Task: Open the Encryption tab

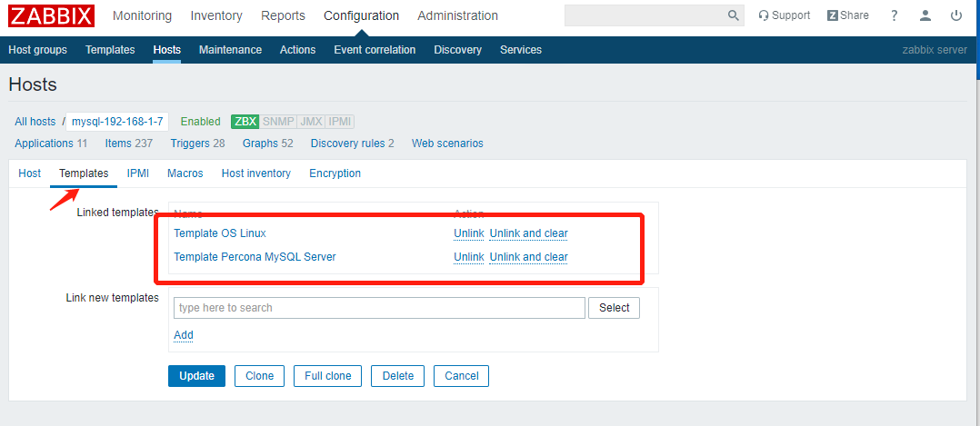Action: coord(335,173)
